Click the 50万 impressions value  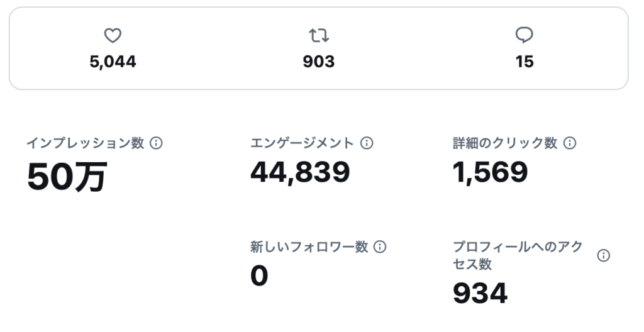pyautogui.click(x=67, y=177)
